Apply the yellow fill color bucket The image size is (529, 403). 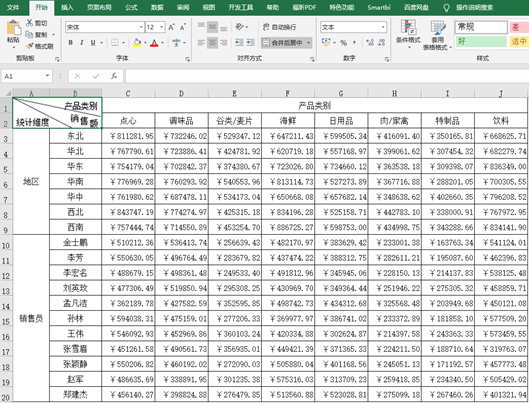coord(137,43)
